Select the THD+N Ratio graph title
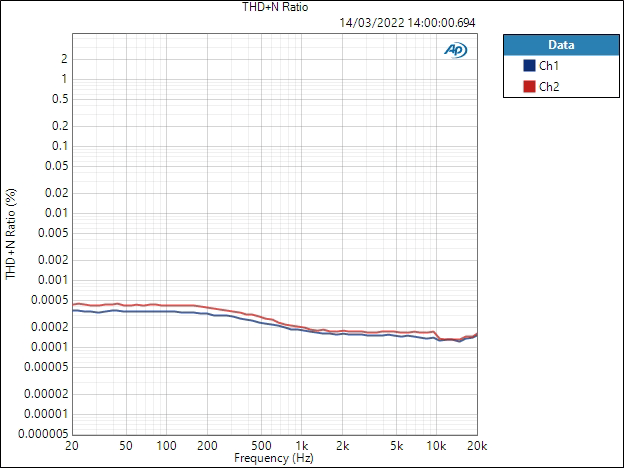The width and height of the screenshot is (624, 468). [275, 7]
